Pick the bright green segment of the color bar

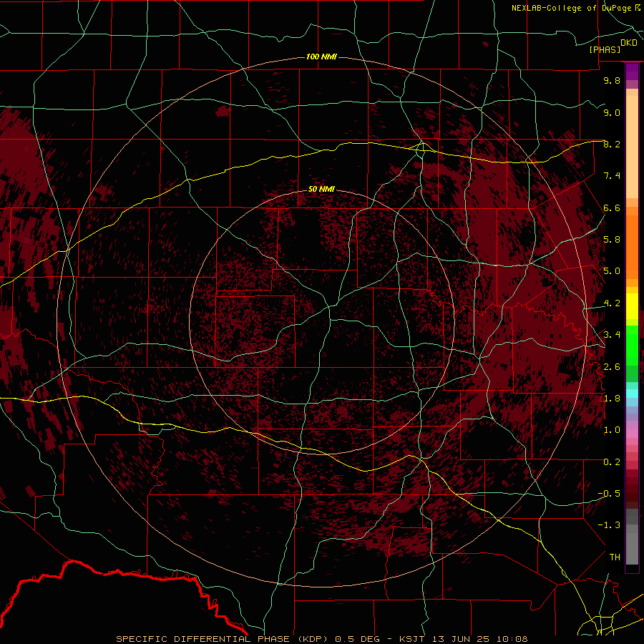tap(632, 345)
